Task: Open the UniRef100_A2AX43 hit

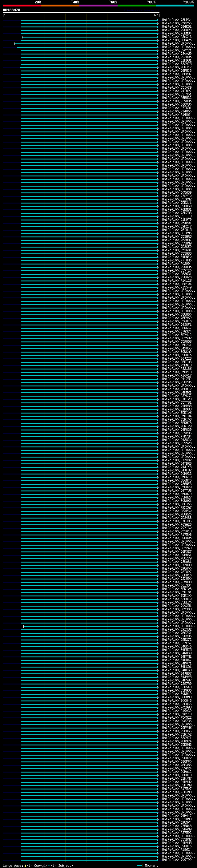Action: coord(177,37)
